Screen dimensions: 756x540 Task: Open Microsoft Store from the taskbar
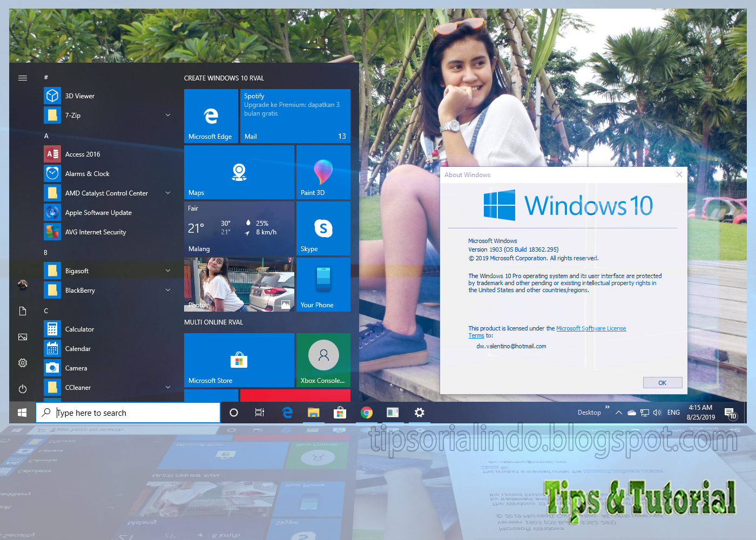pyautogui.click(x=340, y=413)
